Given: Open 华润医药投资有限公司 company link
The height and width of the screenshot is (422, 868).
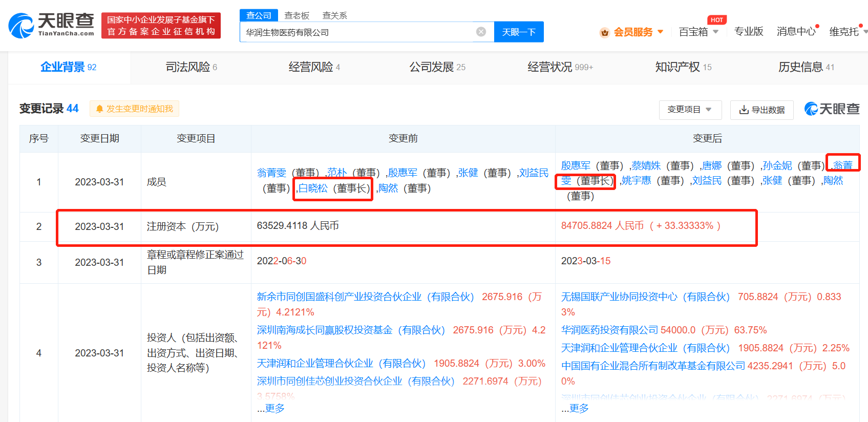Looking at the screenshot, I should pyautogui.click(x=609, y=330).
